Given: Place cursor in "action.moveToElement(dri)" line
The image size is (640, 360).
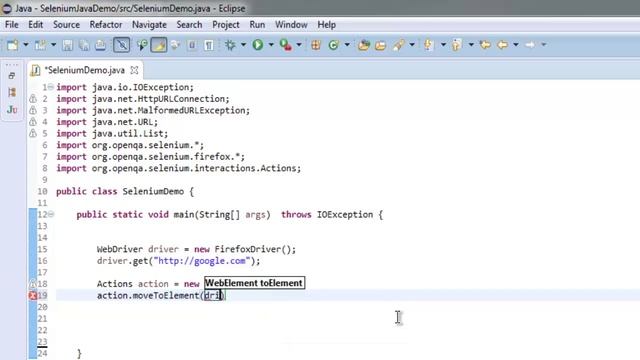Looking at the screenshot, I should coord(161,295).
